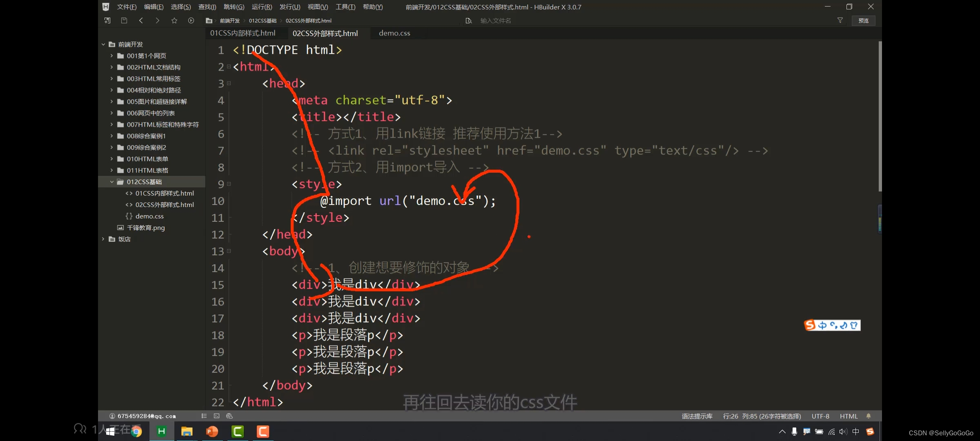Open the terminal icon in status bar
Screen dimensions: 980x441
pyautogui.click(x=217, y=416)
